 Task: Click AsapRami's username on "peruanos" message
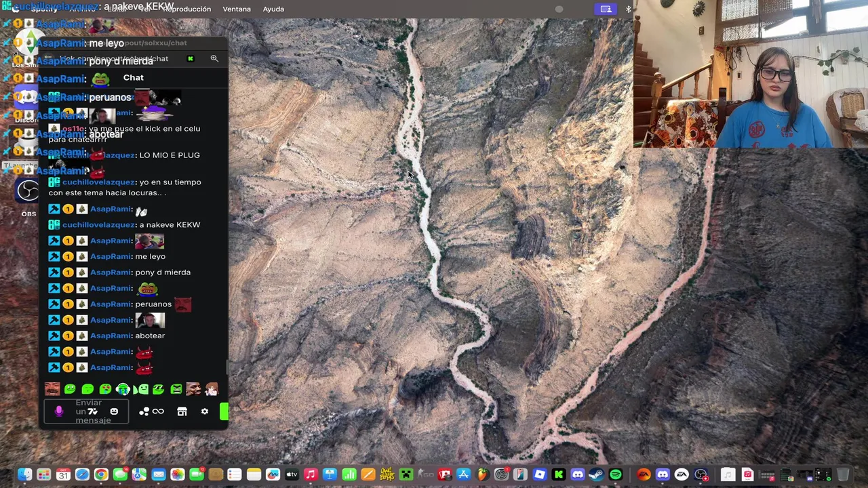coord(111,304)
